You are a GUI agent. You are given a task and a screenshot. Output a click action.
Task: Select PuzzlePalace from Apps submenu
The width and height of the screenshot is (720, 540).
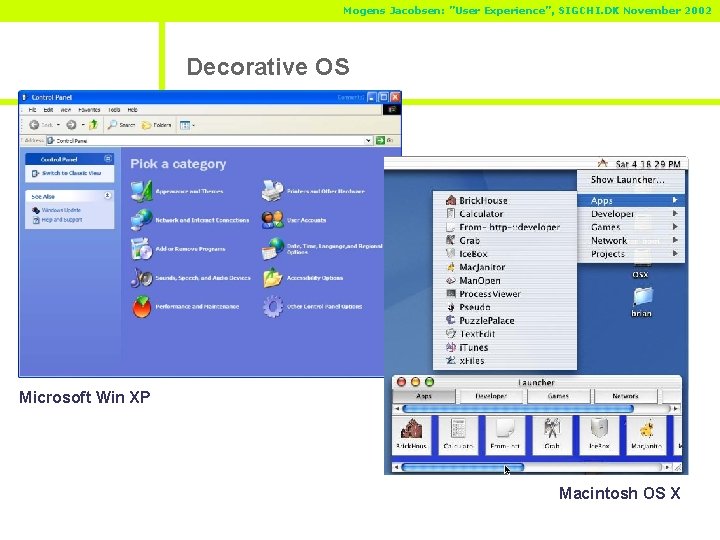tap(505, 321)
